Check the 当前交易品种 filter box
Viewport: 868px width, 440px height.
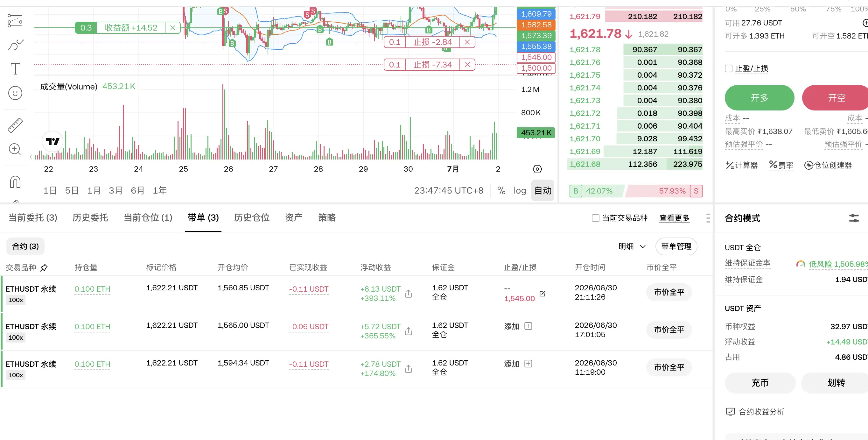coord(595,218)
